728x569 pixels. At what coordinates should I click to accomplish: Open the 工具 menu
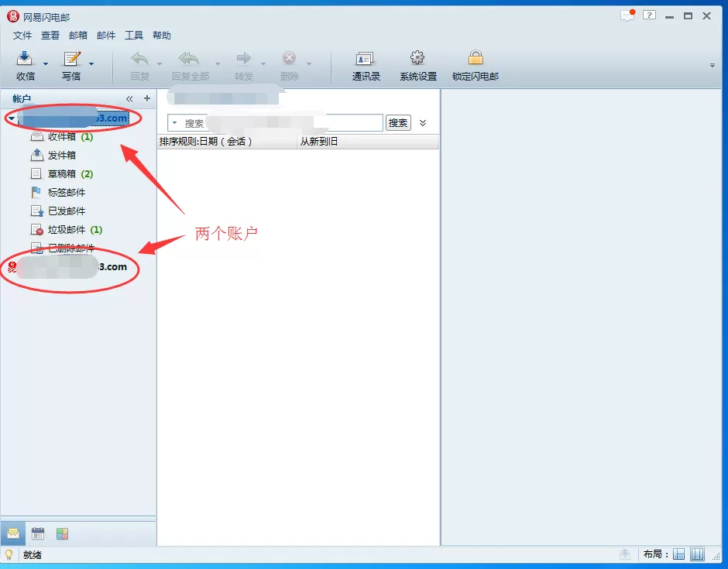(134, 36)
